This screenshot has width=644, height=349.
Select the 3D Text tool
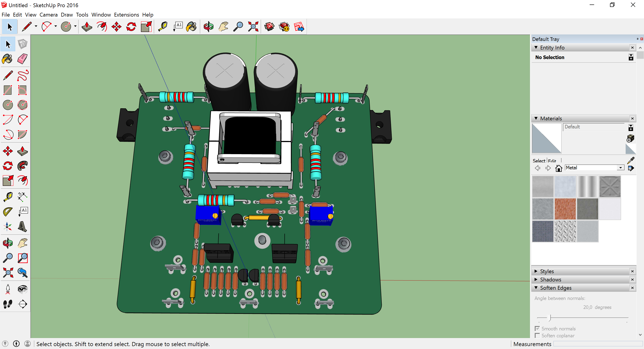(23, 227)
